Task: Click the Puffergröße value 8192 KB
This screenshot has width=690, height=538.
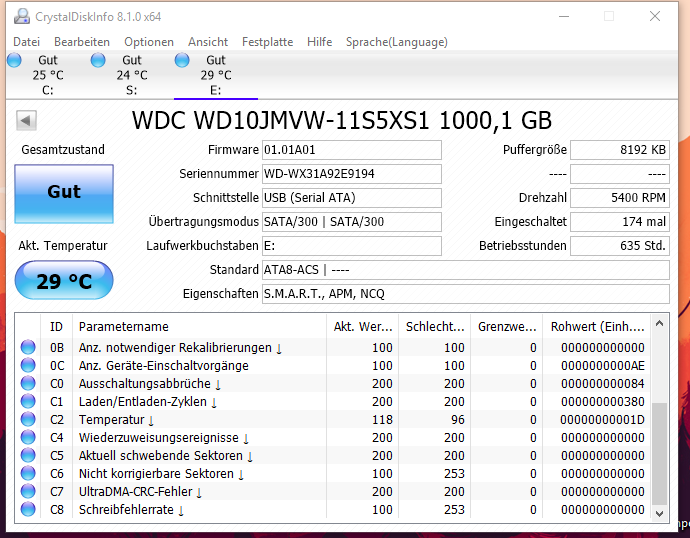Action: [620, 150]
